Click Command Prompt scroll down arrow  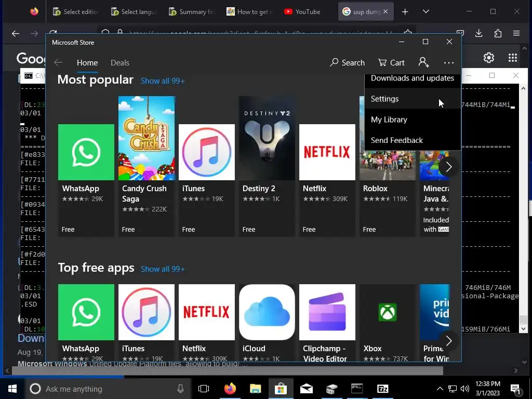523,329
